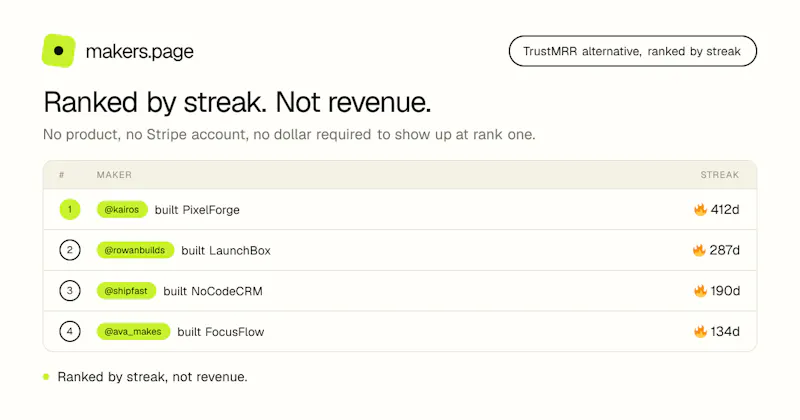
Task: Select the rank 3 circle badge
Action: pyautogui.click(x=70, y=291)
